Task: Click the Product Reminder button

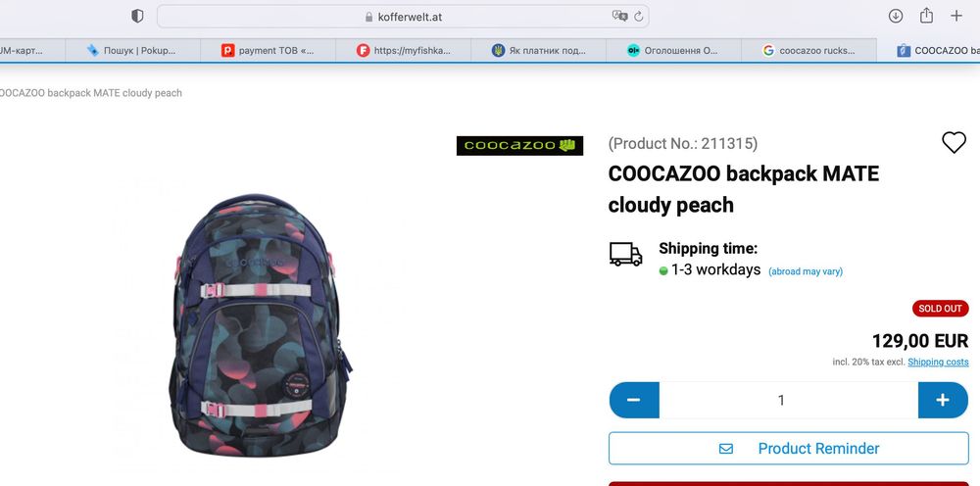Action: click(x=789, y=449)
